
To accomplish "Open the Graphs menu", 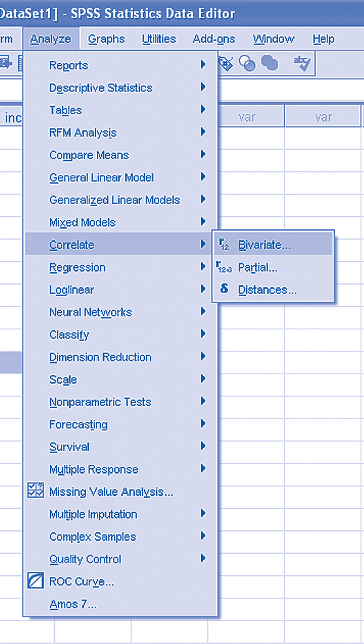I will pyautogui.click(x=106, y=39).
